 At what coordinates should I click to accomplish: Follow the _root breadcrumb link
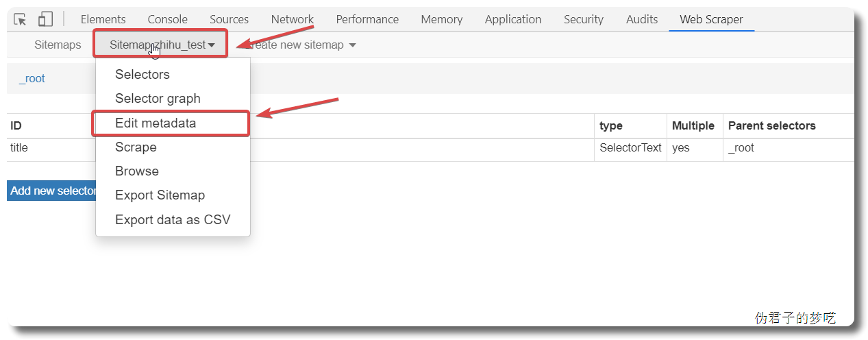point(32,79)
